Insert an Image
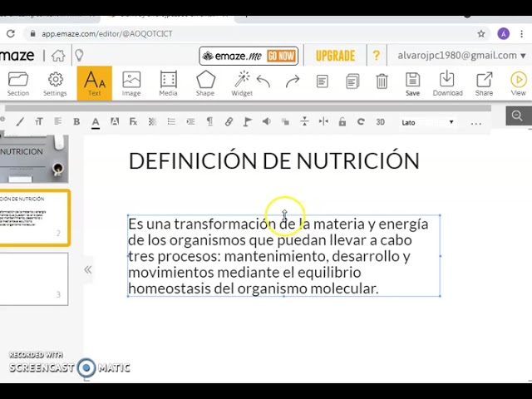 [131, 84]
